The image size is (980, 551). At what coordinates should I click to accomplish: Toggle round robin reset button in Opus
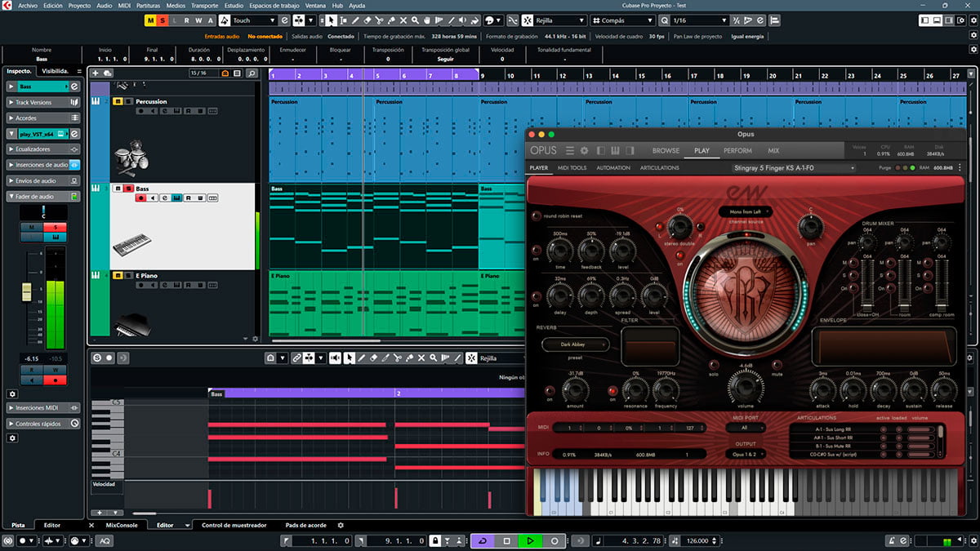point(537,216)
